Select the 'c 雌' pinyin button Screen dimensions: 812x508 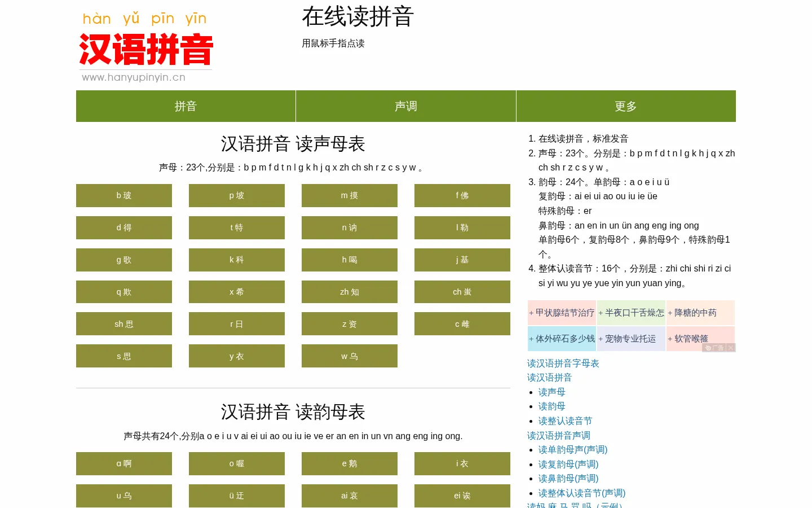coord(462,324)
